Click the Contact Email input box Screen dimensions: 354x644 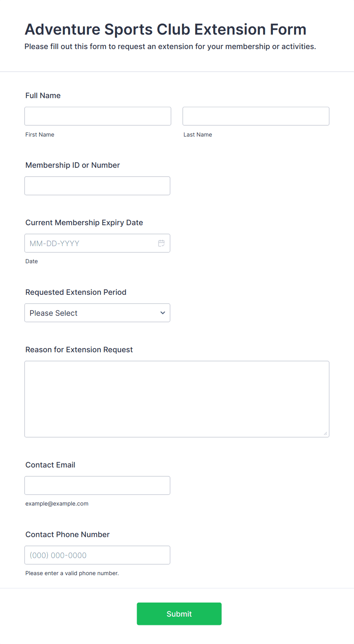[97, 485]
